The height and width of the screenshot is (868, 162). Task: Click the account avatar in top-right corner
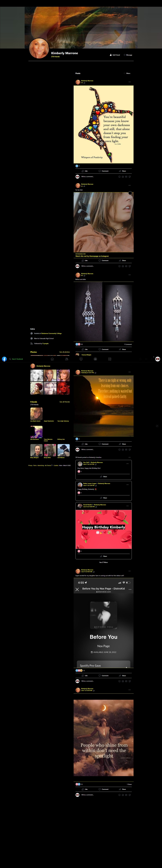(157, 359)
